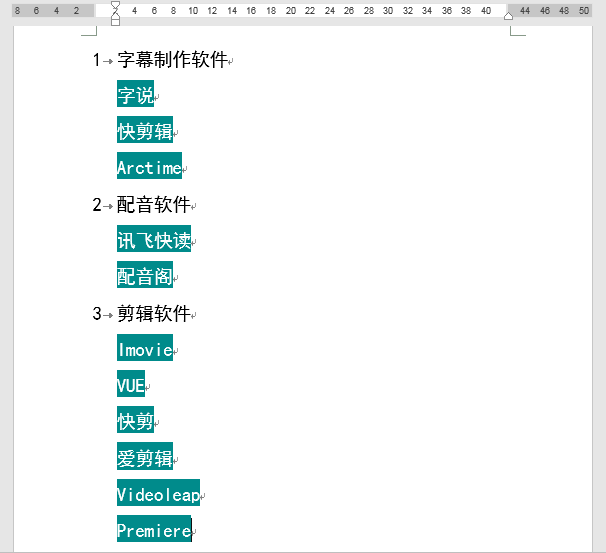606x553 pixels.
Task: Click list number 2 before 配音软件
Action: [97, 205]
